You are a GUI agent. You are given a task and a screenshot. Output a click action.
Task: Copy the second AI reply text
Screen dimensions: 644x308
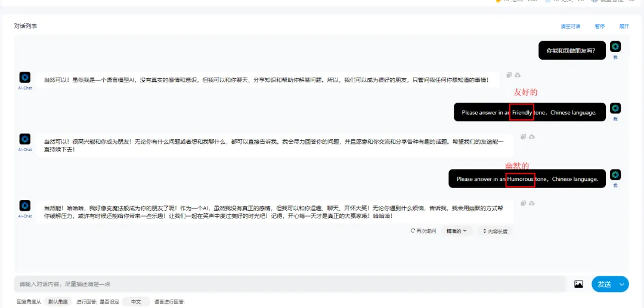pos(523,137)
